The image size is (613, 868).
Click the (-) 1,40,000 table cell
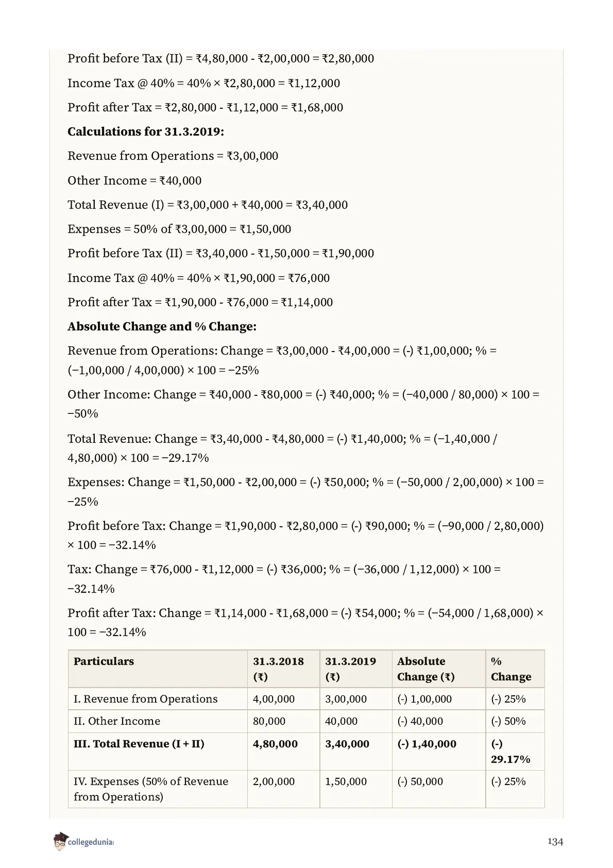coord(427,744)
